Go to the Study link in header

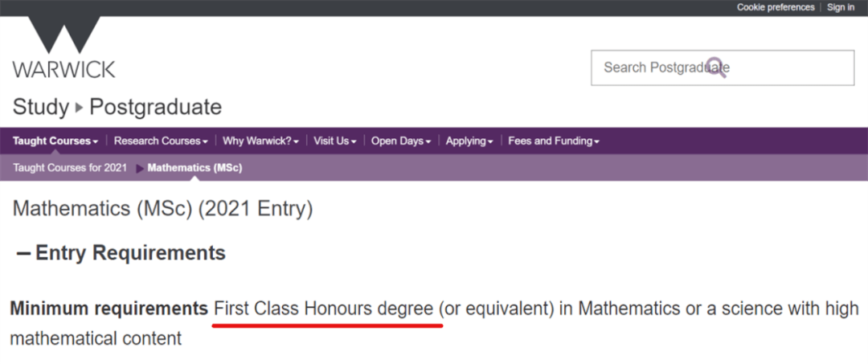point(41,107)
